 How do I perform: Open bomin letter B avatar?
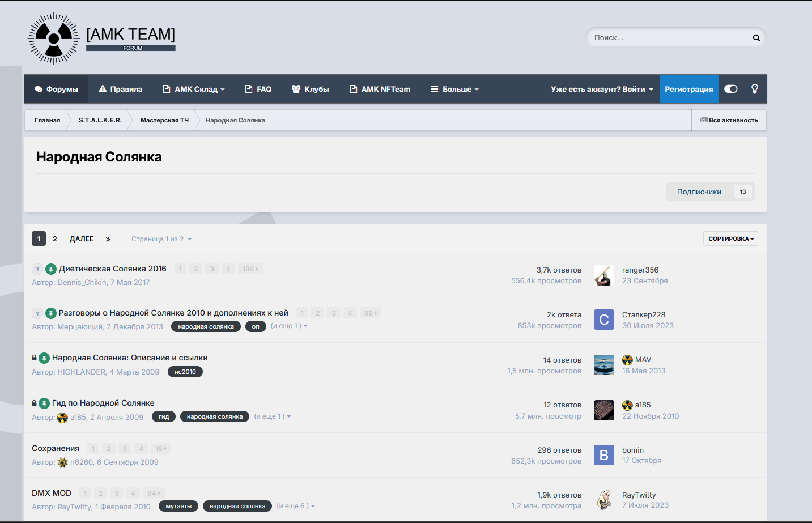[x=604, y=455]
